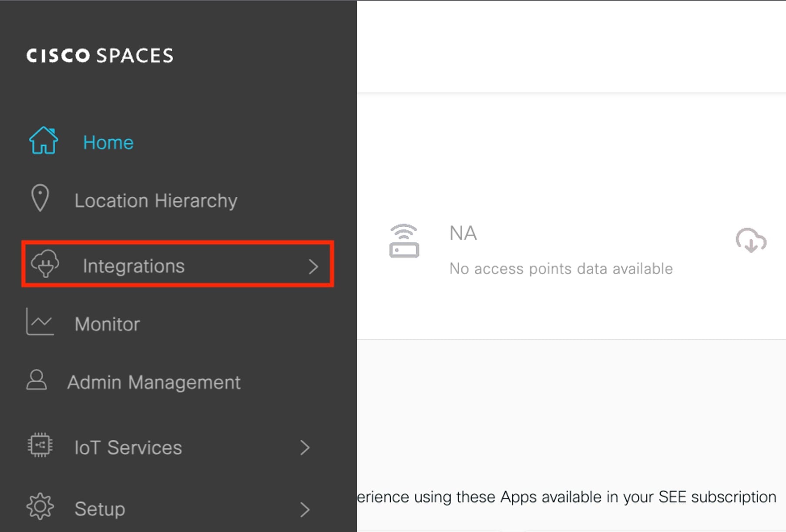Go to Admin Management
Image resolution: width=786 pixels, height=532 pixels.
tap(154, 382)
